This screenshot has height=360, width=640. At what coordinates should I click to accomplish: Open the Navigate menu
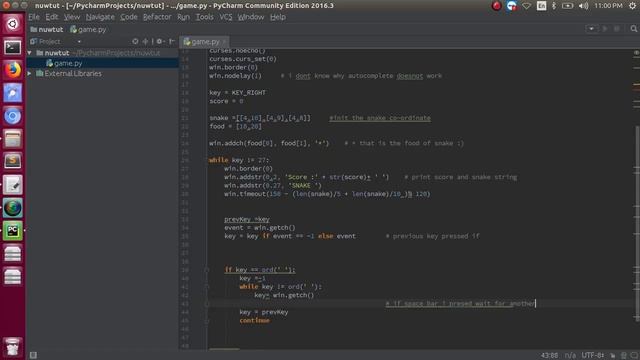(x=100, y=17)
